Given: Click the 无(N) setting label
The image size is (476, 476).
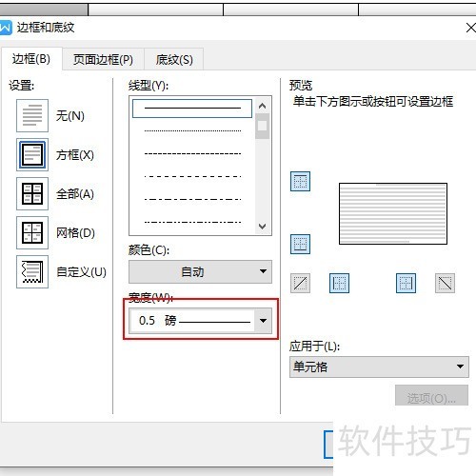Looking at the screenshot, I should (x=70, y=116).
